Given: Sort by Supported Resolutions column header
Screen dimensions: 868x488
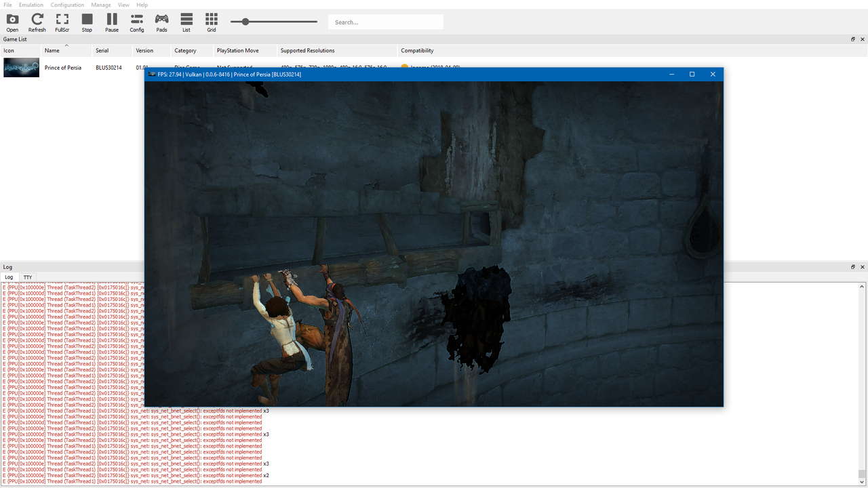Looking at the screenshot, I should pos(337,50).
